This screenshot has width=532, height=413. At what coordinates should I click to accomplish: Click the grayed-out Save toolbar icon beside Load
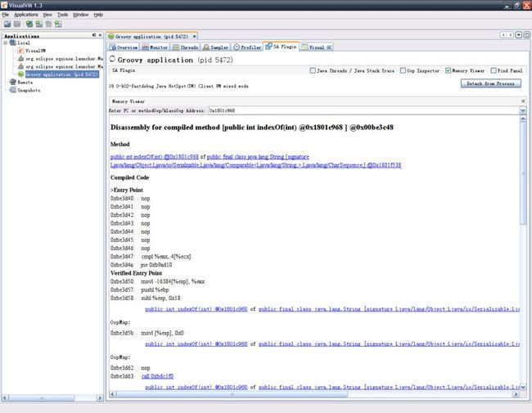(x=17, y=24)
